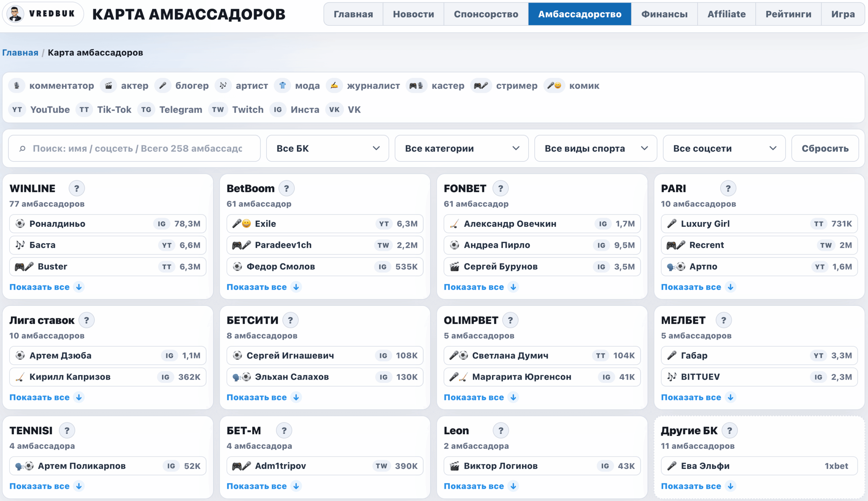The height and width of the screenshot is (501, 868).
Task: Expand all WINLINE ambassadors via Показать все
Action: pyautogui.click(x=46, y=287)
